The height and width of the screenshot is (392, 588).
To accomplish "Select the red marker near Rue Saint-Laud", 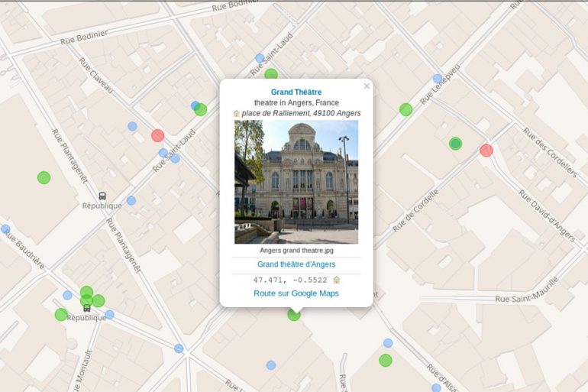I will click(x=158, y=135).
